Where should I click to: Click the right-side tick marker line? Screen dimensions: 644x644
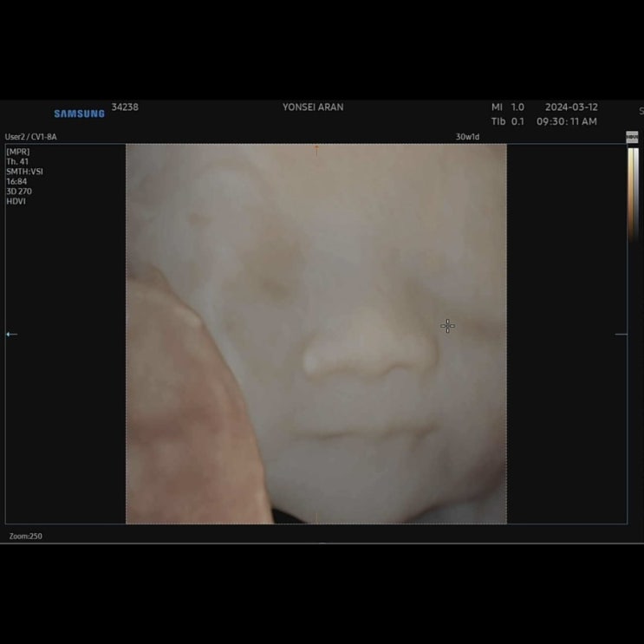click(621, 335)
